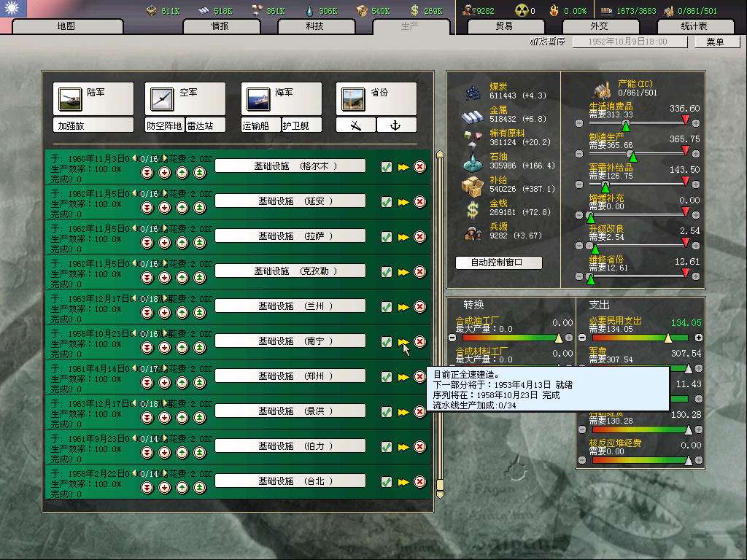Click the 护卫舰 escort button
Screen dimensions: 747x560
(301, 125)
